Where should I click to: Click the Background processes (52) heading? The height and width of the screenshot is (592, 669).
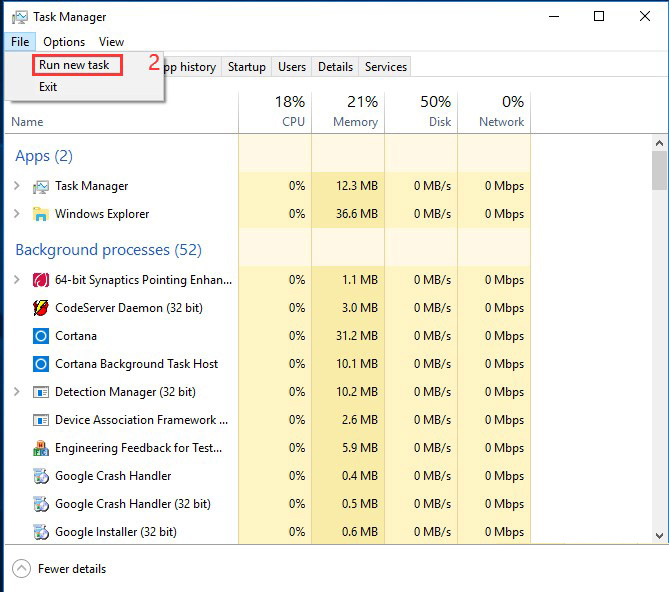pyautogui.click(x=108, y=250)
